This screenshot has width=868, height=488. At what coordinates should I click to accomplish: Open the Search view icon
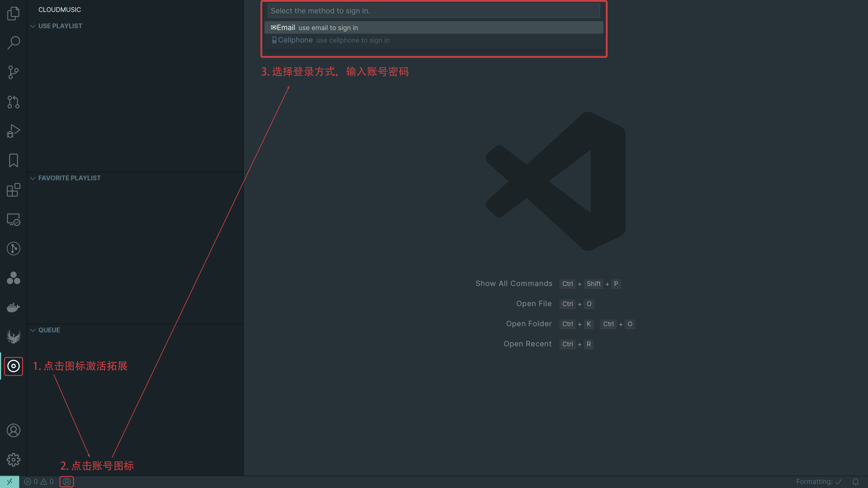pyautogui.click(x=14, y=43)
